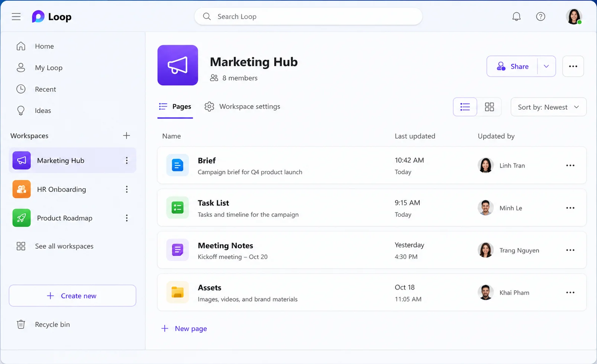Open the Assets page
597x364 pixels.
click(x=372, y=292)
